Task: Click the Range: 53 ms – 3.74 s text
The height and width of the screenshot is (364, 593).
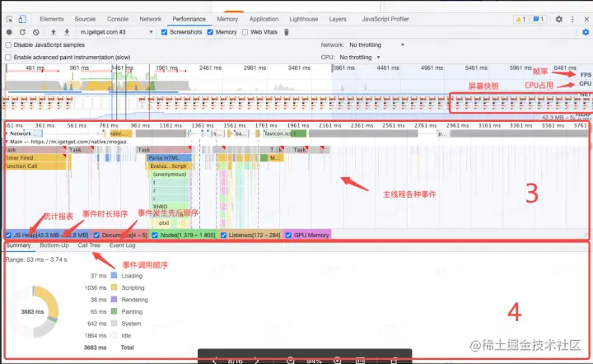Action: click(x=36, y=259)
